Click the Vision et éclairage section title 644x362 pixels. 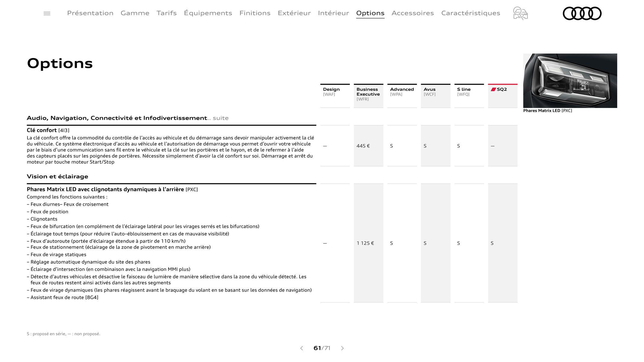[x=57, y=176]
